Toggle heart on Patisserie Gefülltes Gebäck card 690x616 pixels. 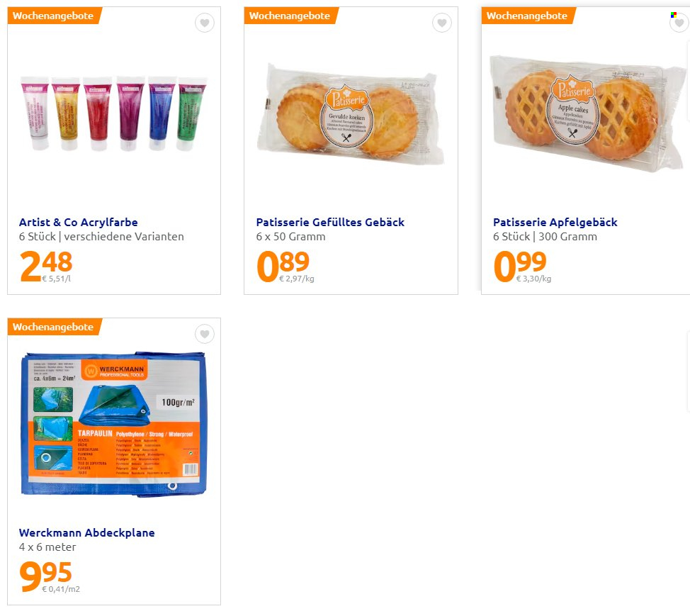442,23
